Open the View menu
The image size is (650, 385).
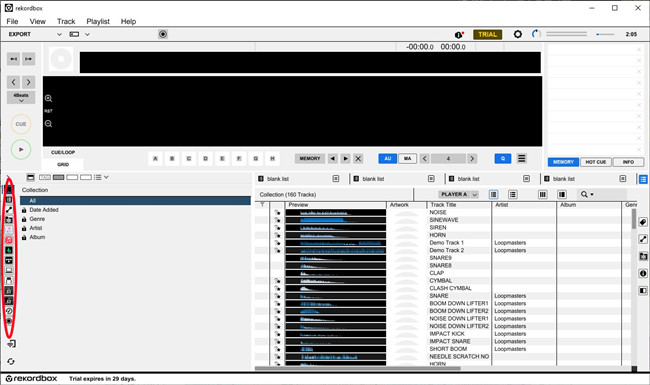tap(37, 22)
